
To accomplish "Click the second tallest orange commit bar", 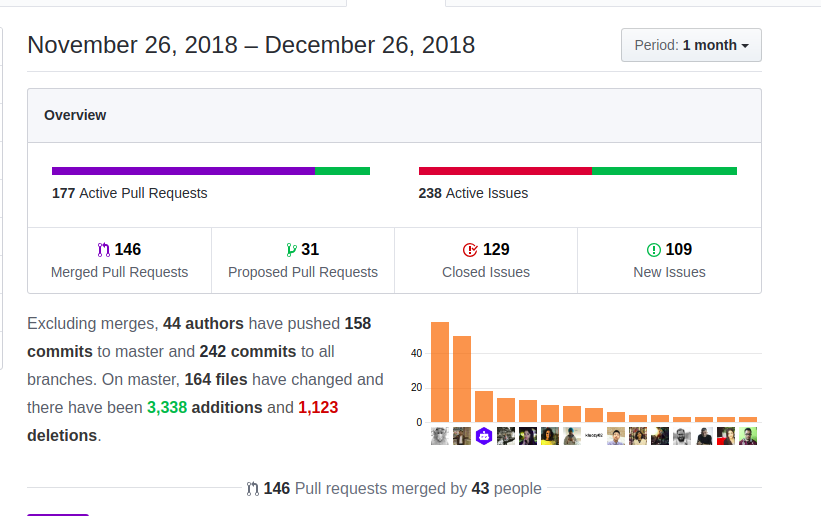I will 462,379.
